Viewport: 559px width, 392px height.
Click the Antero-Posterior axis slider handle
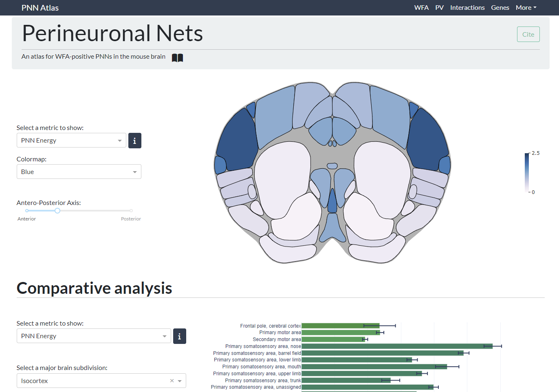click(57, 211)
